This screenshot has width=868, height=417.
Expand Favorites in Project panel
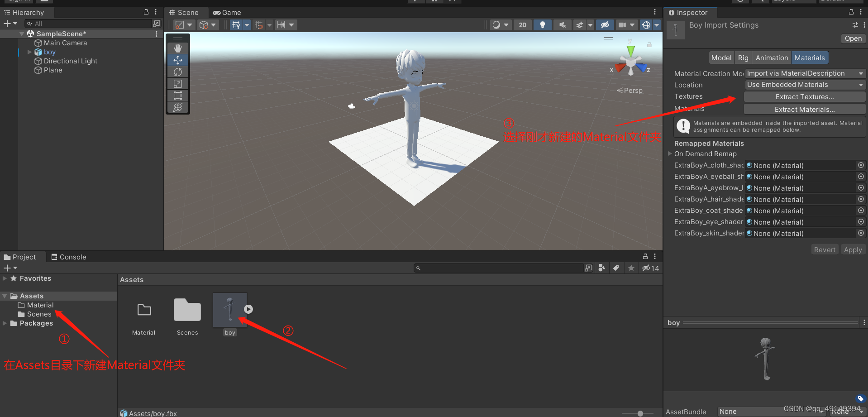5,278
